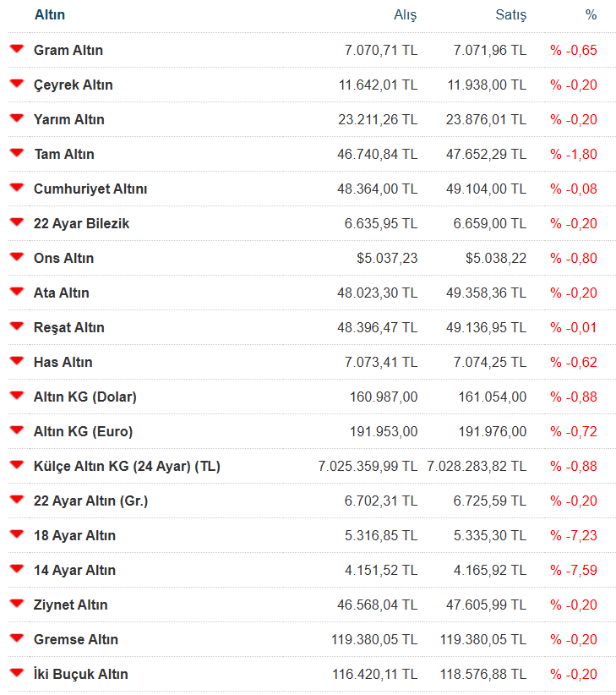This screenshot has height=695, width=616.
Task: Click the Altın column header
Action: pyautogui.click(x=49, y=14)
